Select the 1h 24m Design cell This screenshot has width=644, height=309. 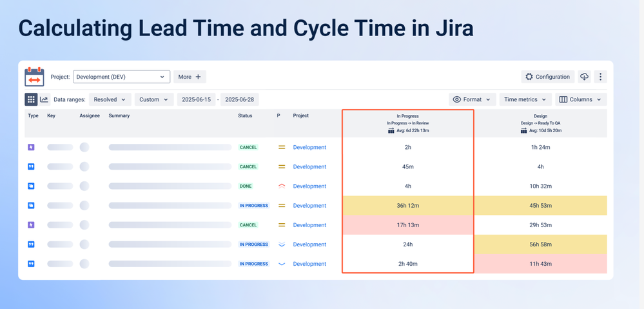pos(540,147)
